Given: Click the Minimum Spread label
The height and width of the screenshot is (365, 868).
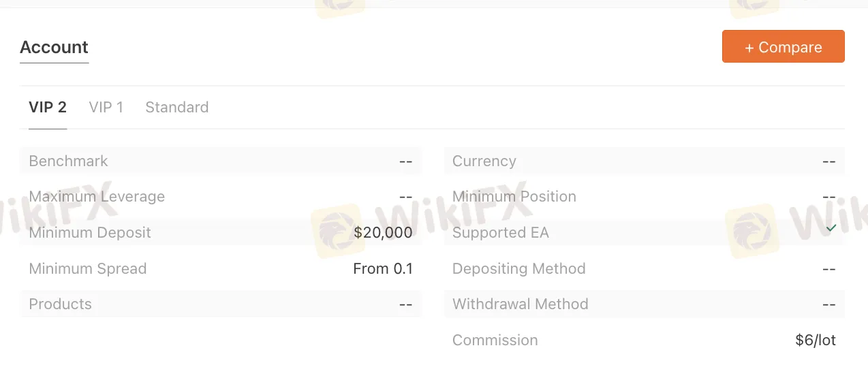Looking at the screenshot, I should [x=88, y=269].
